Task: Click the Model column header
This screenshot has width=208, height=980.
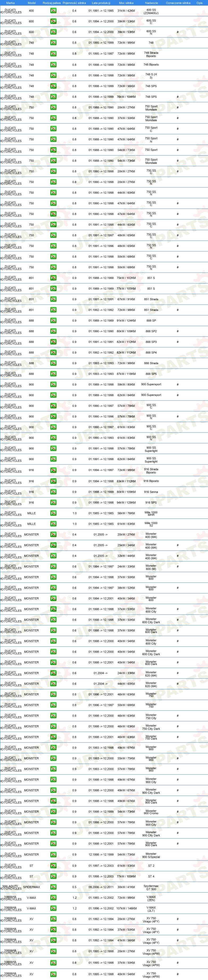Action: [31, 3]
